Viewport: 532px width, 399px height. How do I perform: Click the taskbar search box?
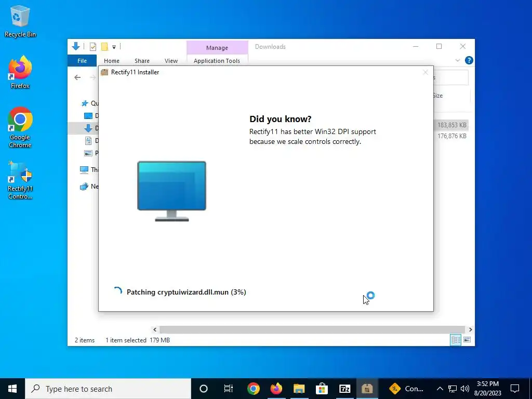pos(108,389)
